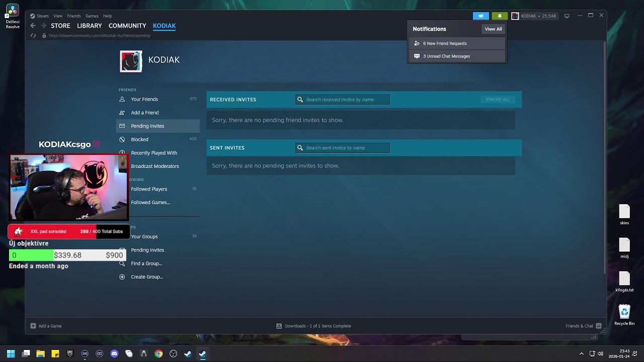Open Followed Players
Viewport: 644px width, 362px height.
[149, 189]
